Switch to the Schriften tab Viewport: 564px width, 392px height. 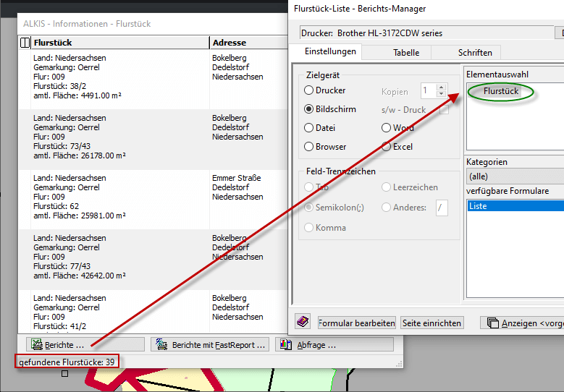(x=475, y=53)
